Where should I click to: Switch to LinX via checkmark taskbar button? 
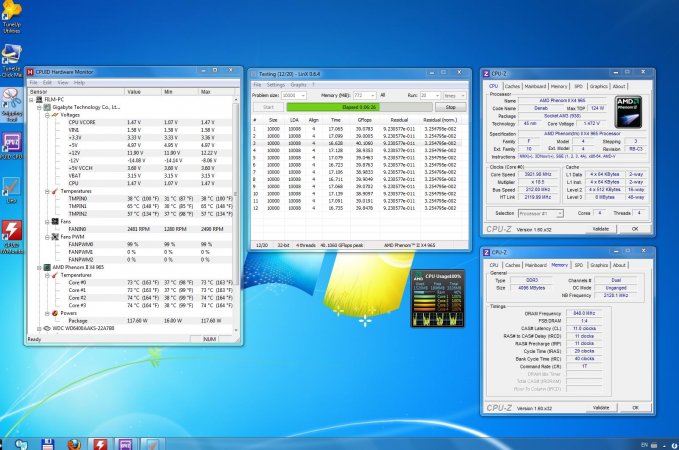(152, 444)
